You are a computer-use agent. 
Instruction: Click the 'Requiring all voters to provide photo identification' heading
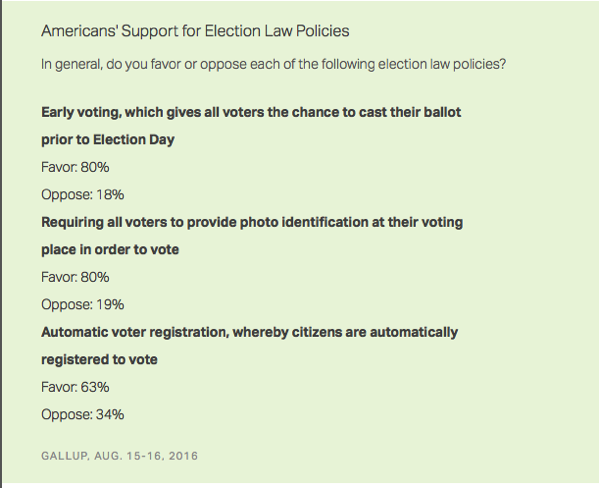pos(252,222)
